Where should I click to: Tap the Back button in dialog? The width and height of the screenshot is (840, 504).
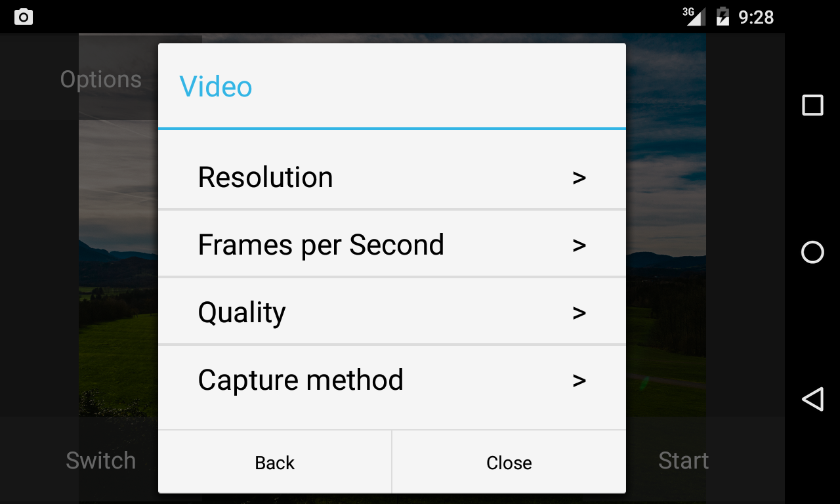pyautogui.click(x=275, y=462)
